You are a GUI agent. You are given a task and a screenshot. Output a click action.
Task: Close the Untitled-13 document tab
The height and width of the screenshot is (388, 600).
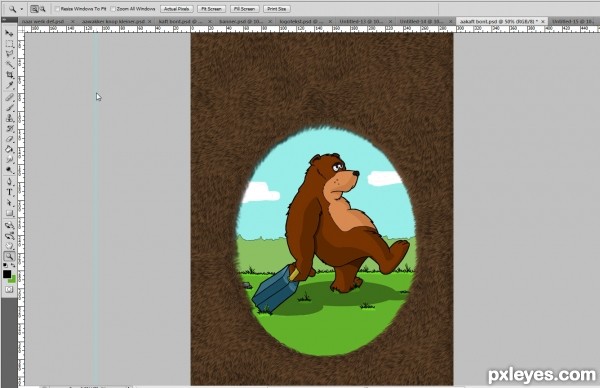pyautogui.click(x=390, y=21)
